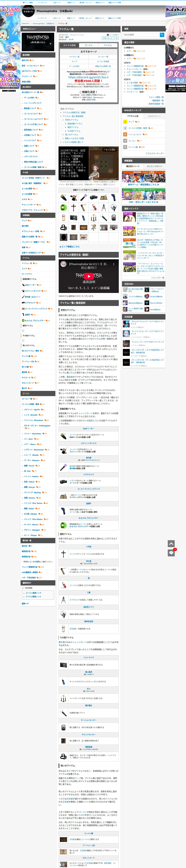Open the three-dot menu on the YouTube video
This screenshot has height=868, width=186.
113,264
